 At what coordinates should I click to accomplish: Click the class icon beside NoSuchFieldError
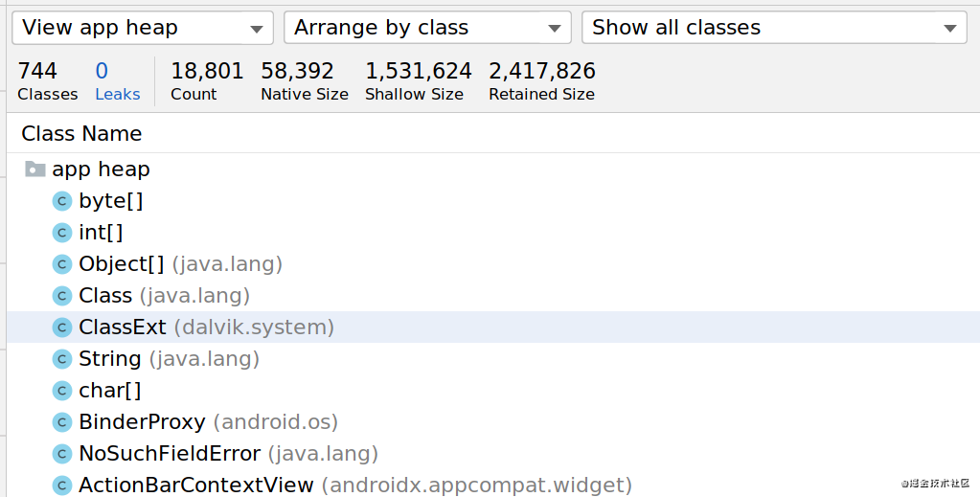pyautogui.click(x=62, y=453)
